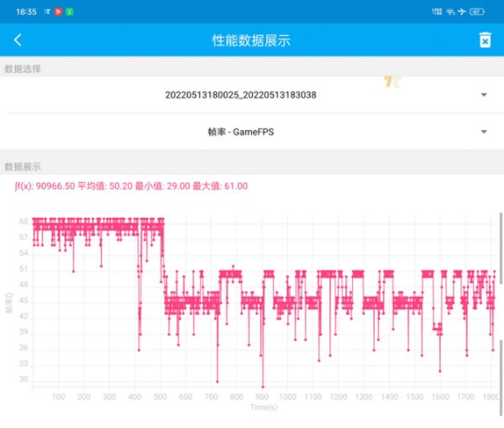Tap the green notification icon in the status bar
The image size is (504, 428).
click(69, 12)
